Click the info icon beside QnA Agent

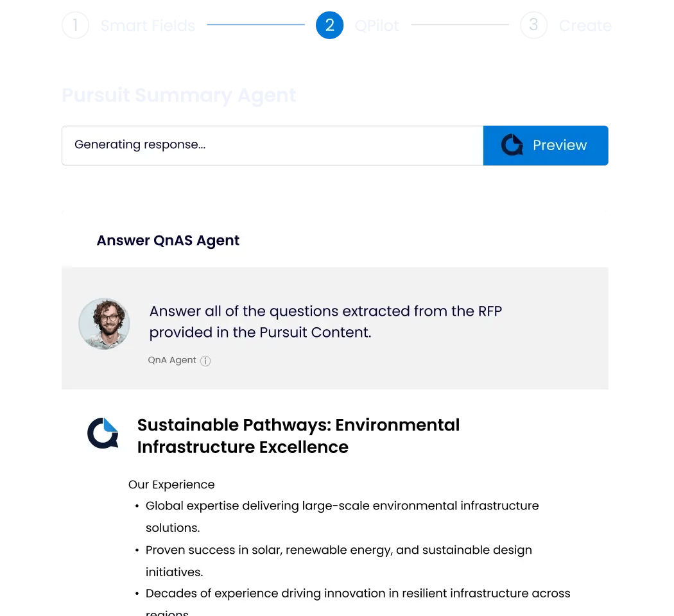click(x=205, y=361)
